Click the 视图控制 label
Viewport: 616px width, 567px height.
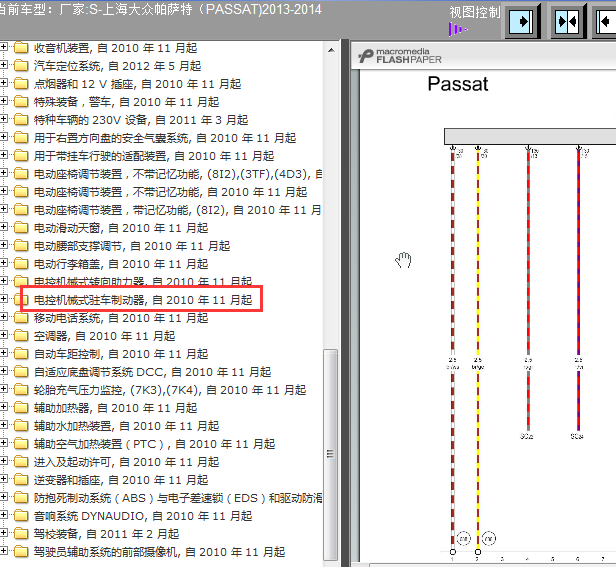[x=475, y=13]
